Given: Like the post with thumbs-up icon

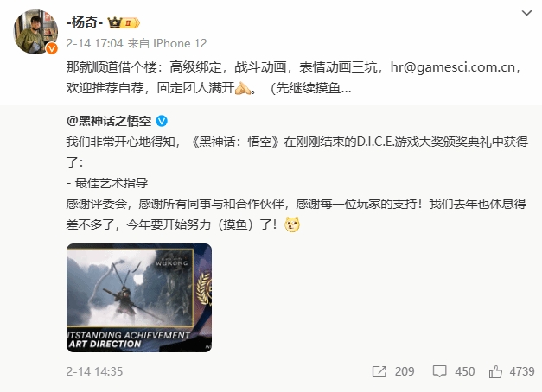Looking at the screenshot, I should click(x=495, y=371).
